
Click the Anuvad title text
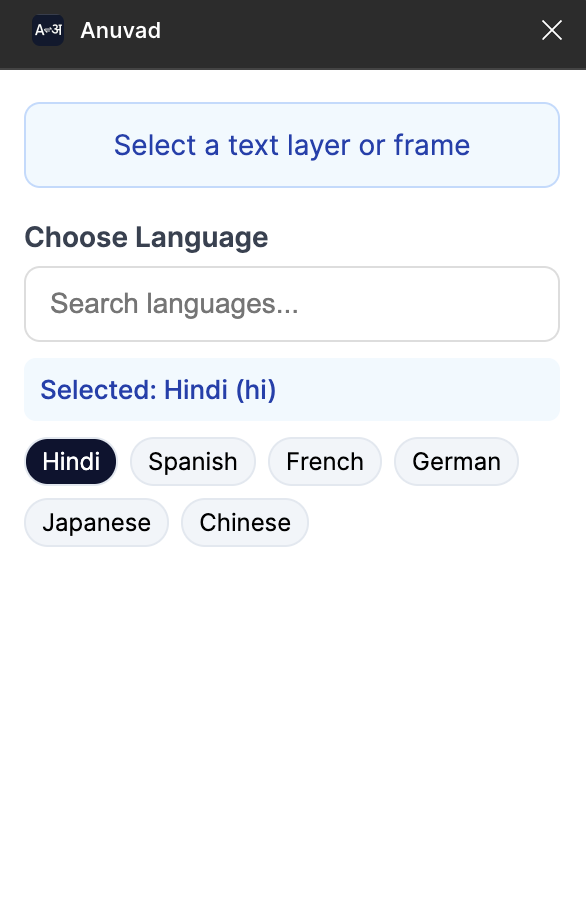(120, 30)
